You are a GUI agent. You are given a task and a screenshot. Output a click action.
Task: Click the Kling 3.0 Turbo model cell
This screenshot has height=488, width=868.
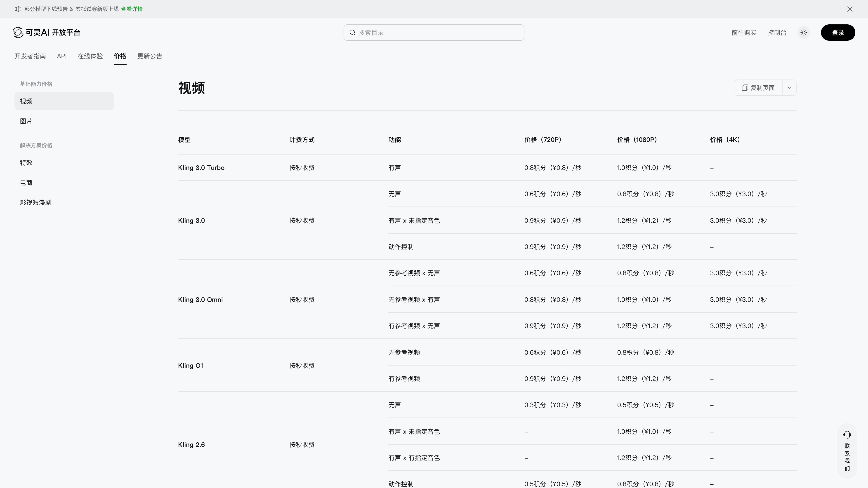[x=201, y=168]
